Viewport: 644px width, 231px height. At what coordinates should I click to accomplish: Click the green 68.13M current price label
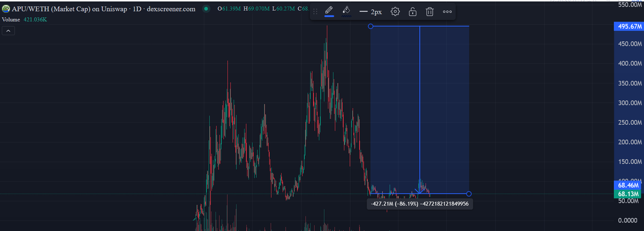(628, 194)
